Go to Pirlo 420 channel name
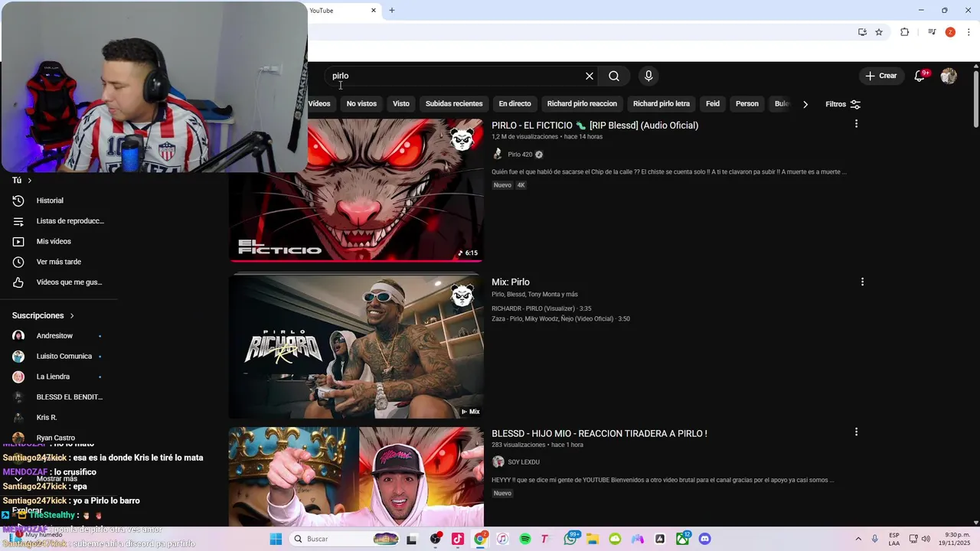Image resolution: width=980 pixels, height=551 pixels. 520,155
